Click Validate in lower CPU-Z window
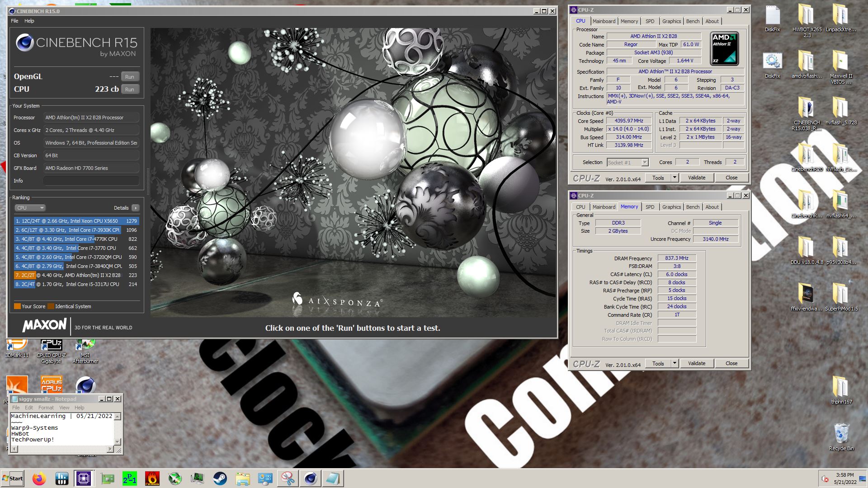The height and width of the screenshot is (488, 868). pos(697,363)
